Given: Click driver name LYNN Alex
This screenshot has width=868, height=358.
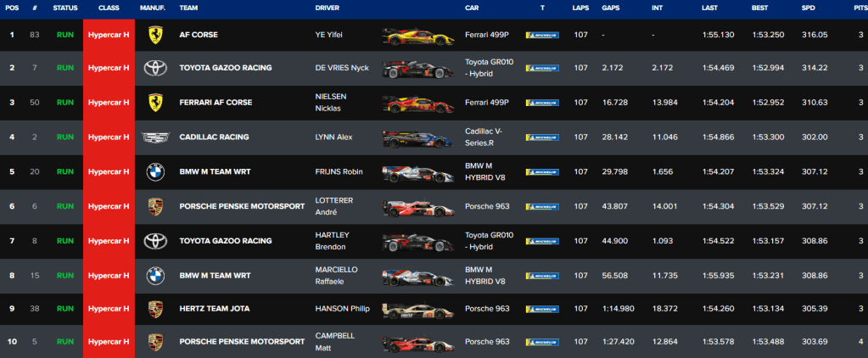Looking at the screenshot, I should click(333, 137).
